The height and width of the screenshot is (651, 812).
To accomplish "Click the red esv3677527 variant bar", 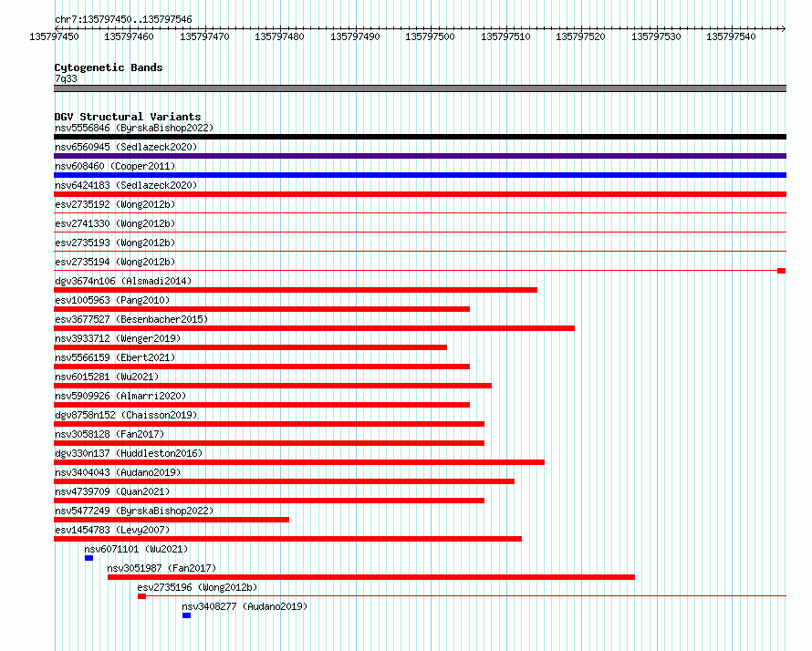I will tap(315, 328).
